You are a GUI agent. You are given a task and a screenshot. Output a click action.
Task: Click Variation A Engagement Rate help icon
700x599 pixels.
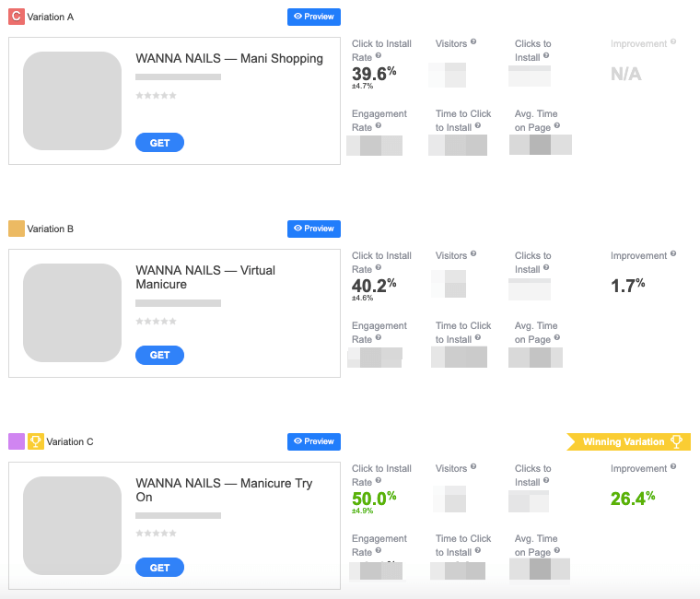pyautogui.click(x=379, y=126)
